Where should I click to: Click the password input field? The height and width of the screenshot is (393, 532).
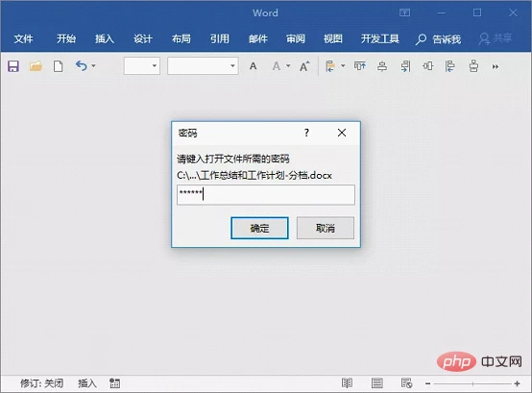pos(266,195)
